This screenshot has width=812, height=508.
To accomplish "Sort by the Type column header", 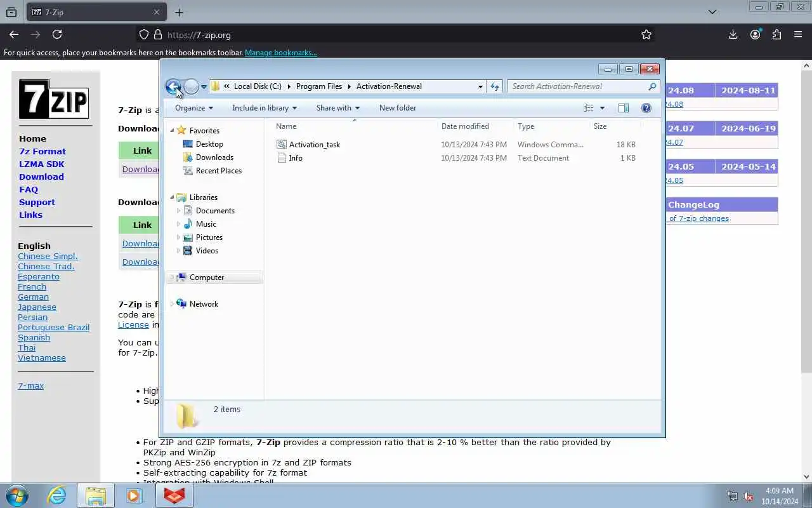I will click(x=526, y=126).
